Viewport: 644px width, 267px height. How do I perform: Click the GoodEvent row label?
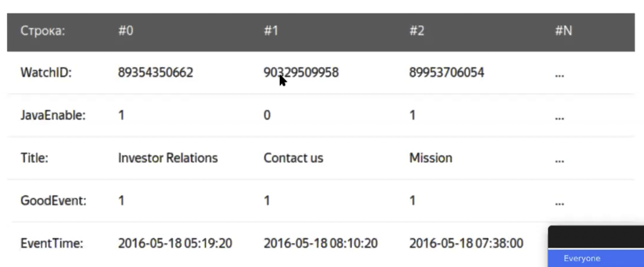(53, 201)
